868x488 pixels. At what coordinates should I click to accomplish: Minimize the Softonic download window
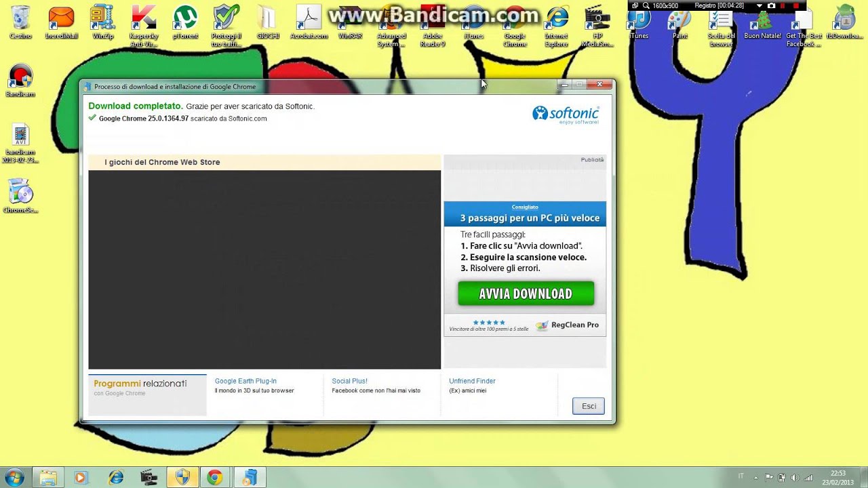564,84
